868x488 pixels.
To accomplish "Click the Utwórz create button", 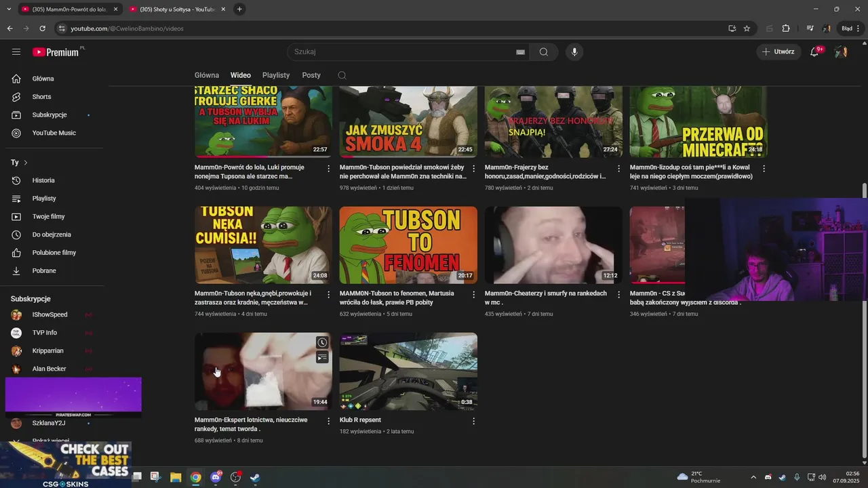I will pos(778,52).
